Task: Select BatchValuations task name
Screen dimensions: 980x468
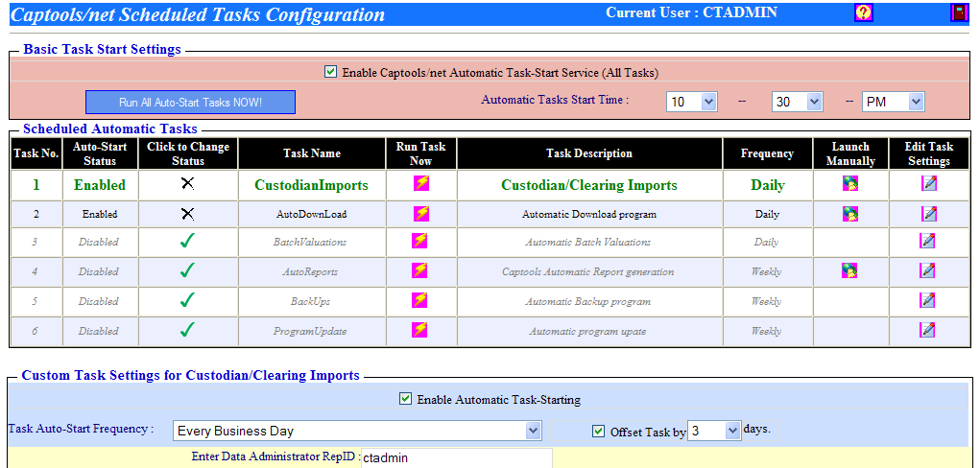Action: click(x=310, y=242)
